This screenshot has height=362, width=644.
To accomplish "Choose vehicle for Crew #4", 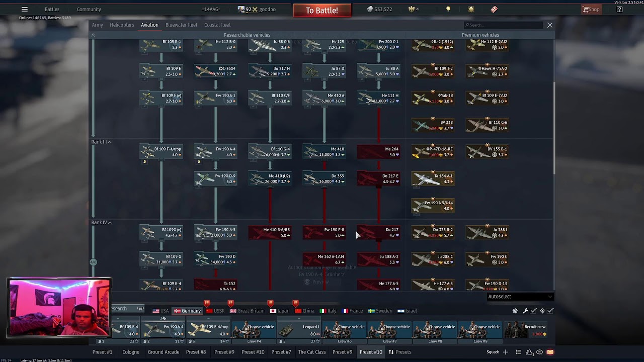I will click(254, 330).
